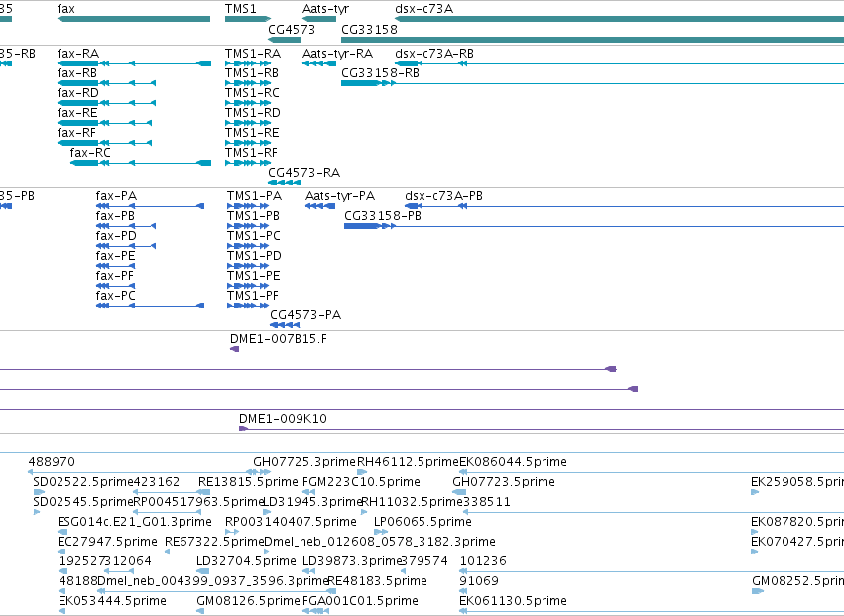Select the LD31945.3prime EST label
The height and width of the screenshot is (616, 844).
click(312, 502)
